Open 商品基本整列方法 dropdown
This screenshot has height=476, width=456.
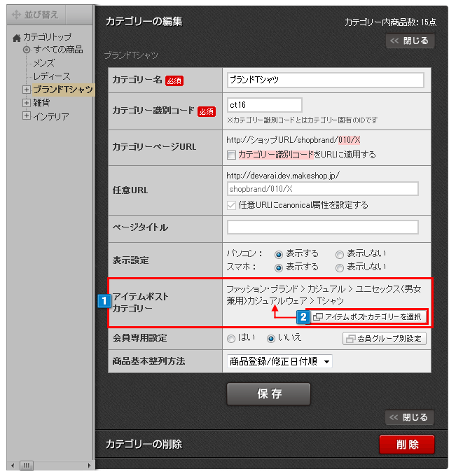tap(279, 362)
